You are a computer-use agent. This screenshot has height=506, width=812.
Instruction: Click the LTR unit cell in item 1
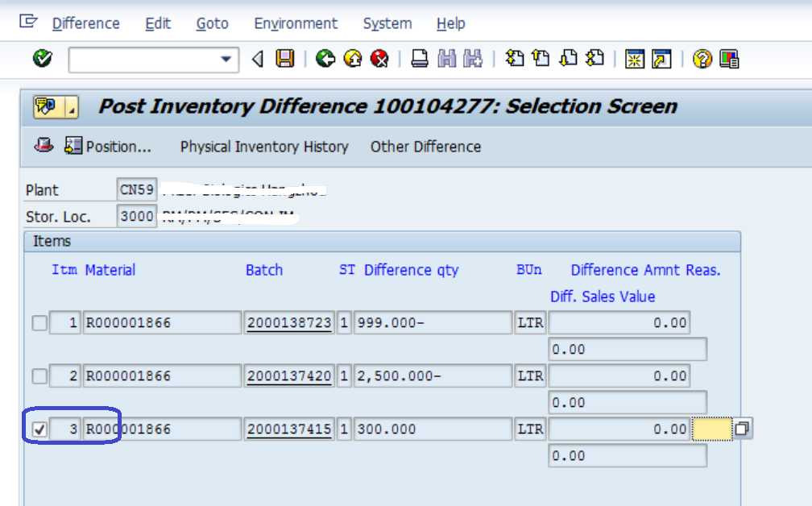pyautogui.click(x=530, y=322)
